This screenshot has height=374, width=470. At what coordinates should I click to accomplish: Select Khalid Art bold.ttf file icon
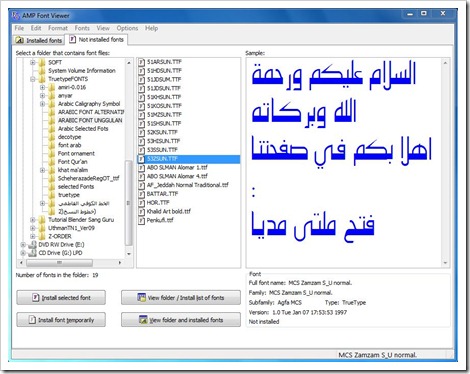[x=142, y=211]
